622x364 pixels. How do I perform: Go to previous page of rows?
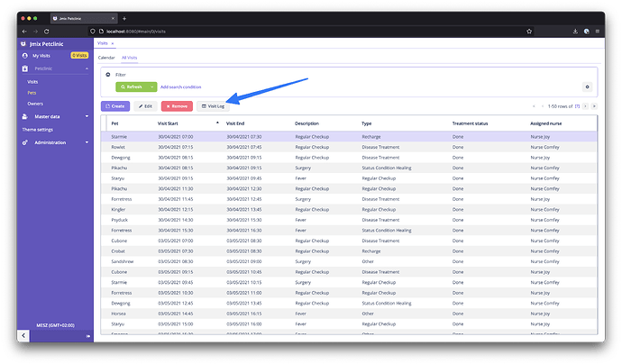pos(543,106)
